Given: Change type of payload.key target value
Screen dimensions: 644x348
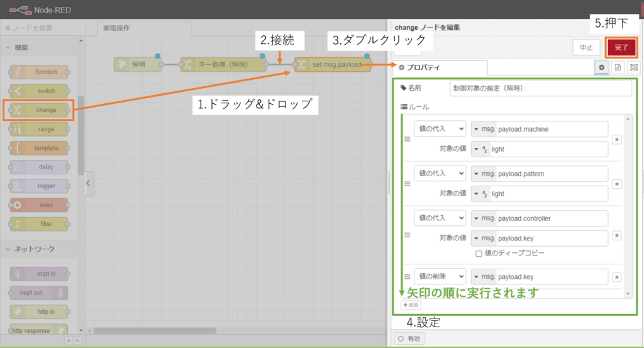Looking at the screenshot, I should [x=484, y=239].
